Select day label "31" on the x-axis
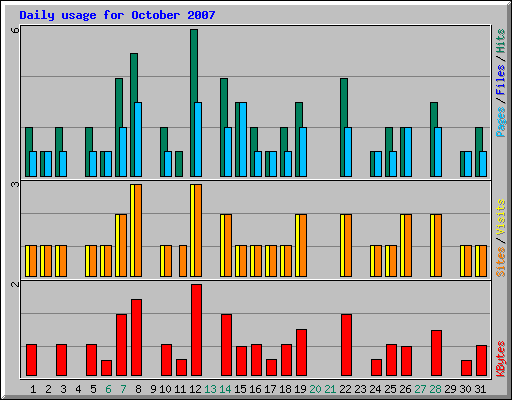Screen dimensions: 512x400 (480, 389)
